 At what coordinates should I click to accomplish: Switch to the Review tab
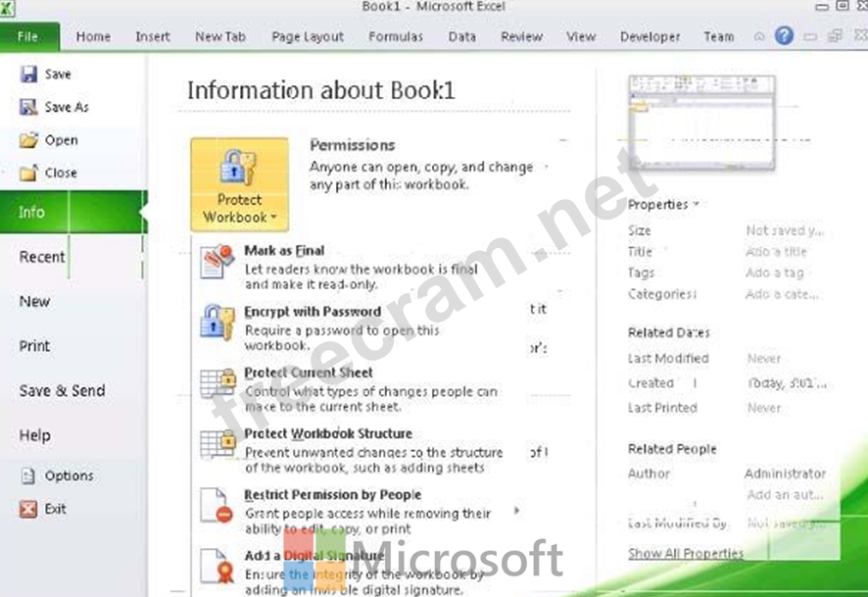[x=521, y=36]
